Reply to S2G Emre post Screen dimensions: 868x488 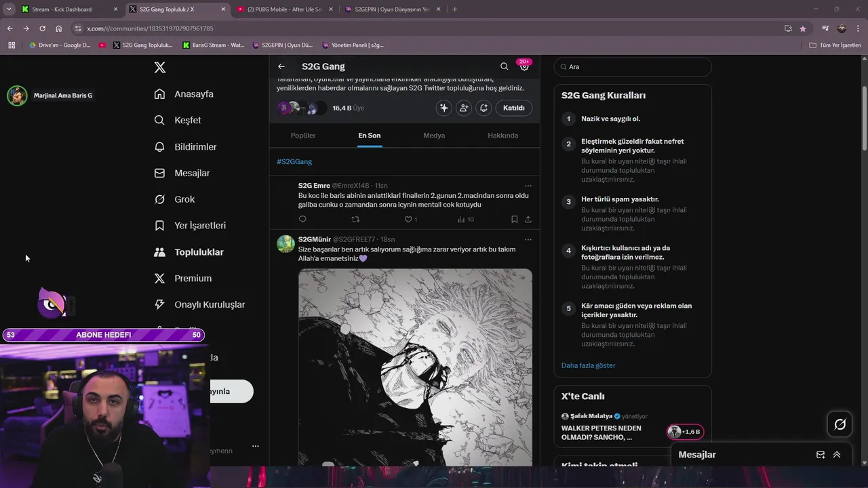[302, 220]
